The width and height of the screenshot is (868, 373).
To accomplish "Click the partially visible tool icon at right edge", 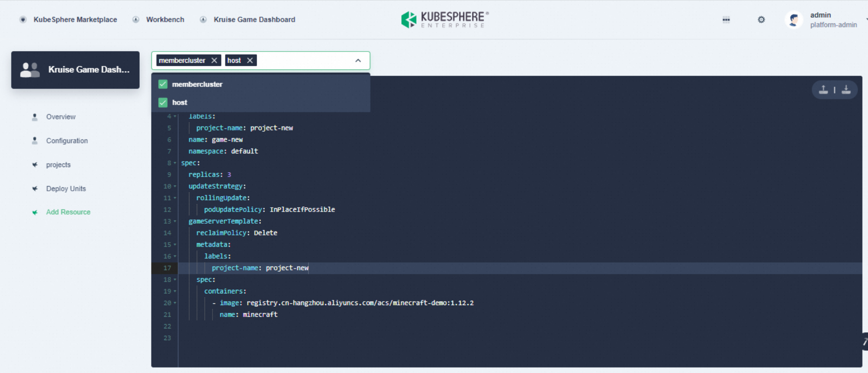I will click(865, 342).
